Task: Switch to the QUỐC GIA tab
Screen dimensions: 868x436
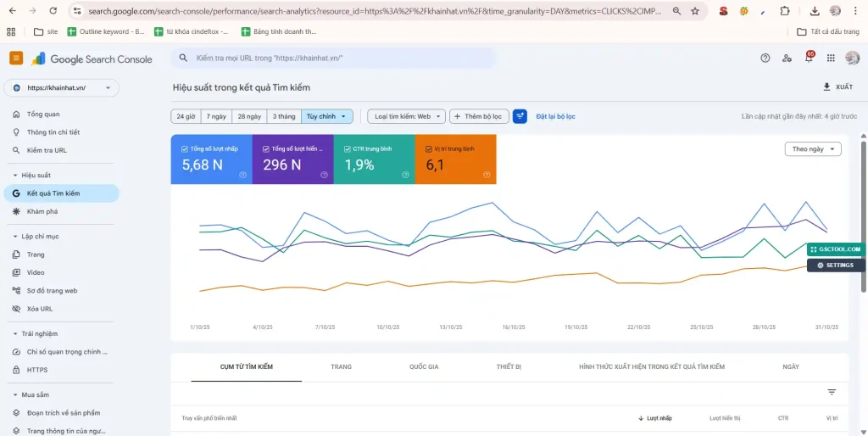Action: 424,366
